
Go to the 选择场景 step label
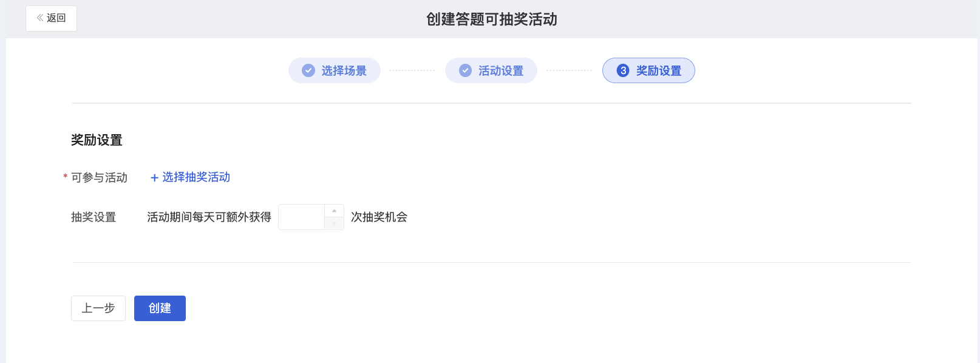click(x=344, y=71)
